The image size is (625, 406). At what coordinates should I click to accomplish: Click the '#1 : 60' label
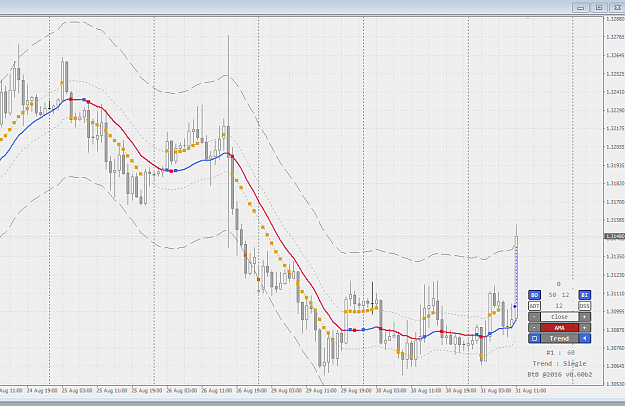click(x=561, y=353)
